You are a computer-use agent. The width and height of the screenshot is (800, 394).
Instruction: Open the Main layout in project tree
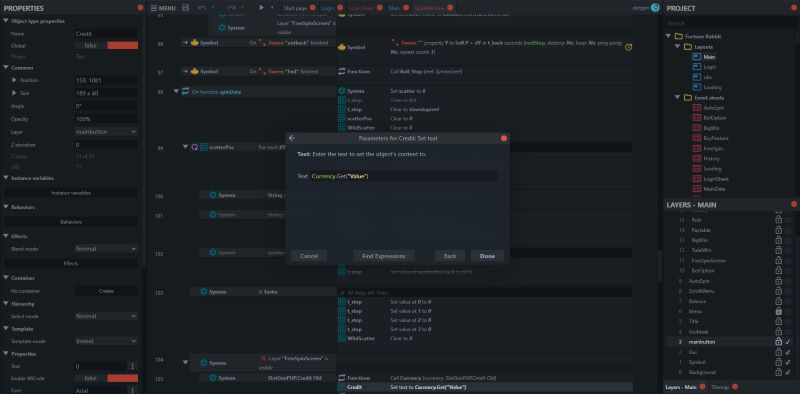(x=709, y=57)
